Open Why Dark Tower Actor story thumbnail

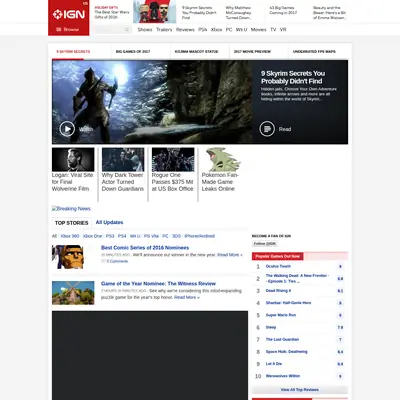123,160
